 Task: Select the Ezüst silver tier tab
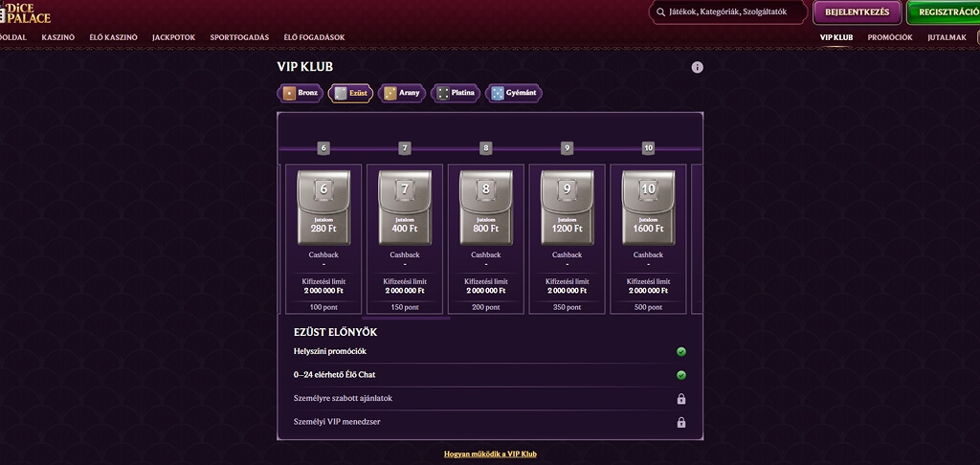coord(350,93)
